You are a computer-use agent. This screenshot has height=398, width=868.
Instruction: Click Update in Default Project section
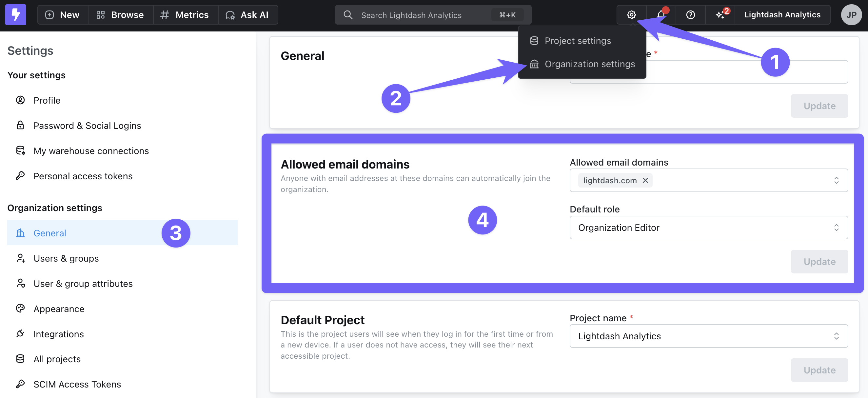pyautogui.click(x=819, y=370)
